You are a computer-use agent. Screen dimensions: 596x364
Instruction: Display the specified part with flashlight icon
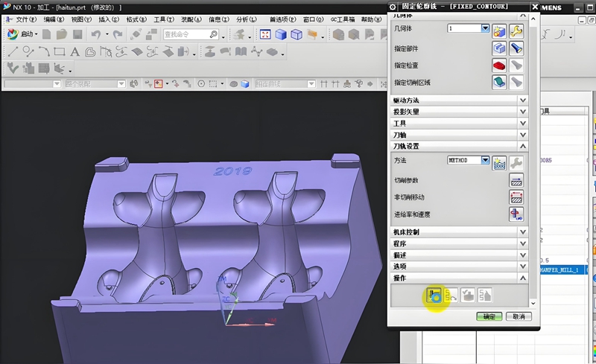click(x=516, y=48)
